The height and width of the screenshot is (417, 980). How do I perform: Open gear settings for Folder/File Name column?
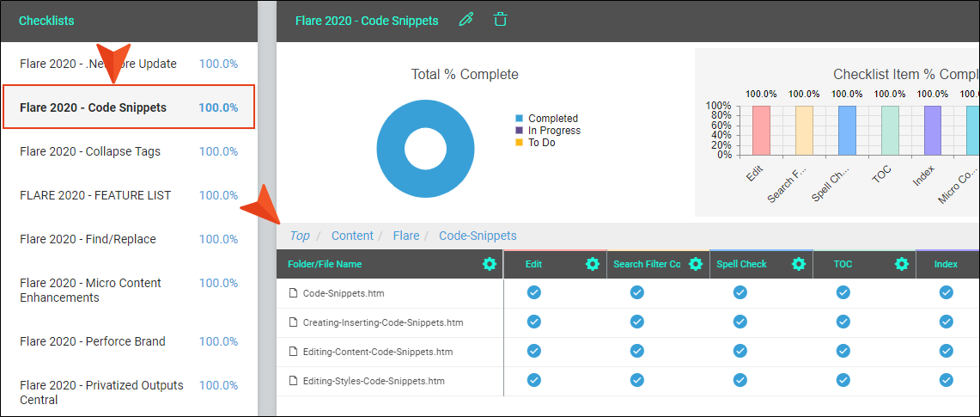point(490,264)
